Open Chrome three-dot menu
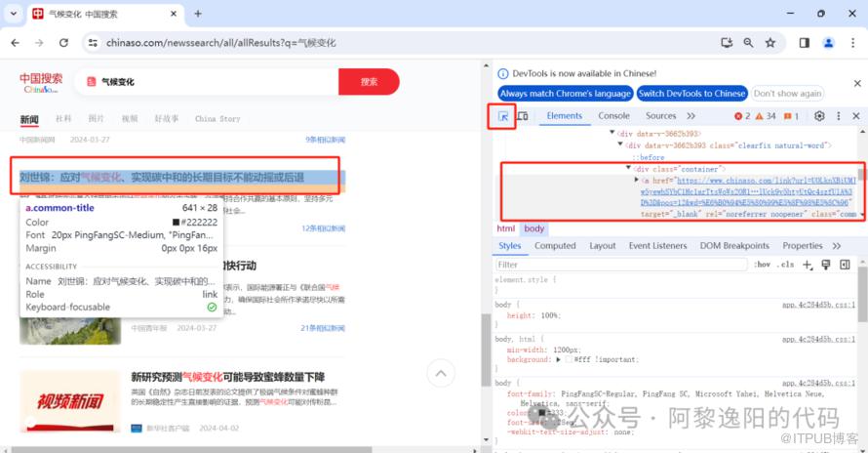The height and width of the screenshot is (453, 868). pyautogui.click(x=852, y=43)
